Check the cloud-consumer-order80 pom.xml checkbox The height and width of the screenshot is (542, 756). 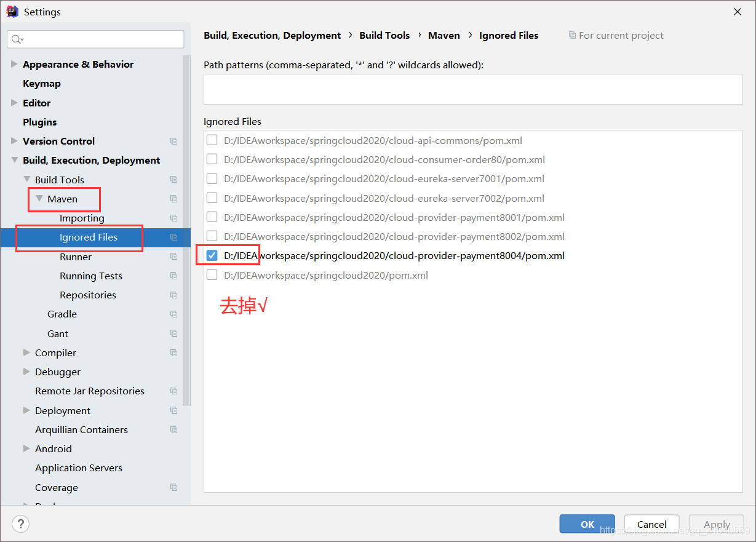coord(212,159)
